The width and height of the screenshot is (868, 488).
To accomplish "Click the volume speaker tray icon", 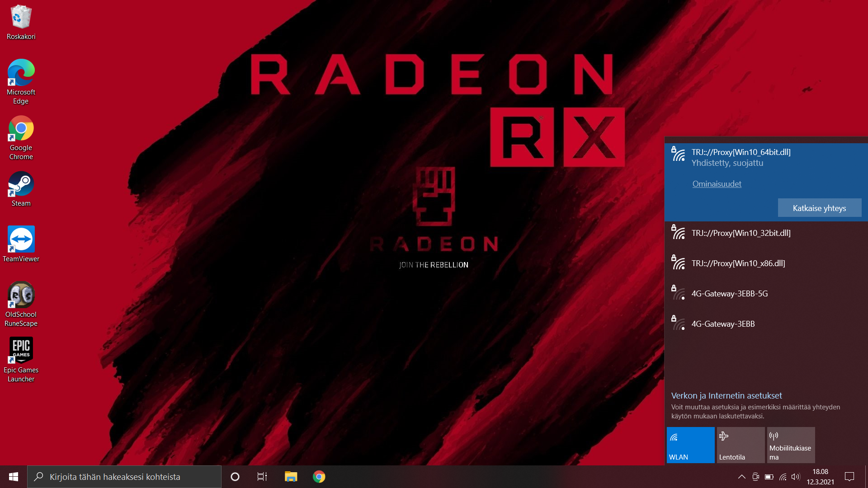I will (x=796, y=477).
